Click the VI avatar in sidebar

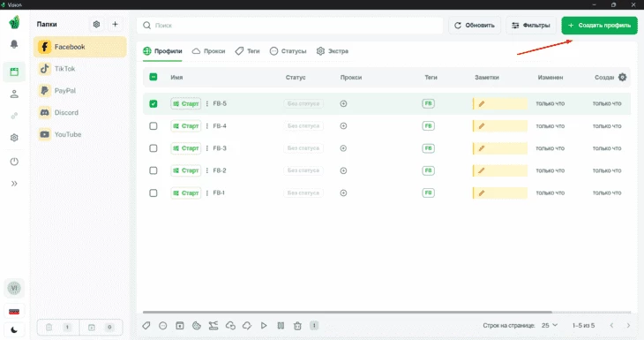click(14, 288)
